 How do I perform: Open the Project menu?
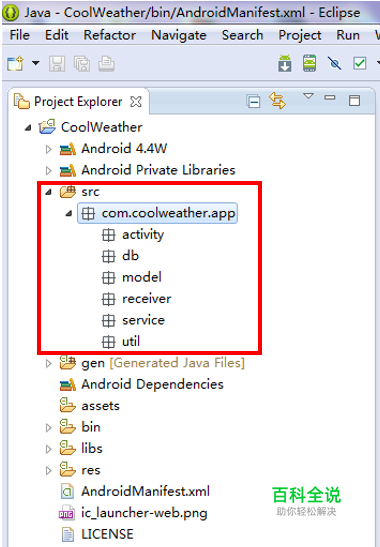pos(300,35)
